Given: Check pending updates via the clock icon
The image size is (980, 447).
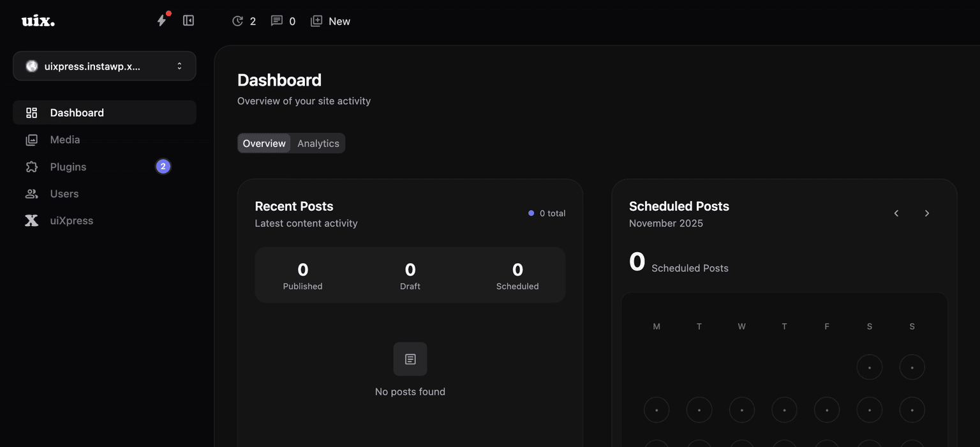Looking at the screenshot, I should pyautogui.click(x=237, y=20).
